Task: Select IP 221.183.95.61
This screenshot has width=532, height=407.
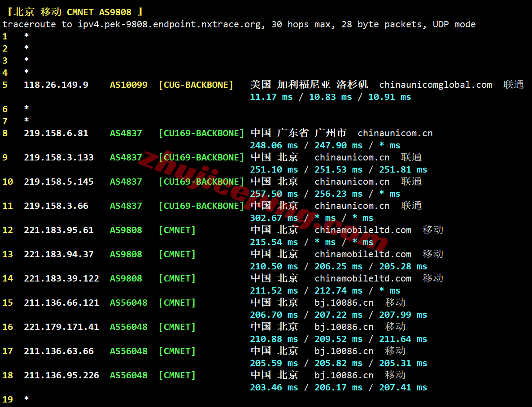Action: click(x=59, y=230)
